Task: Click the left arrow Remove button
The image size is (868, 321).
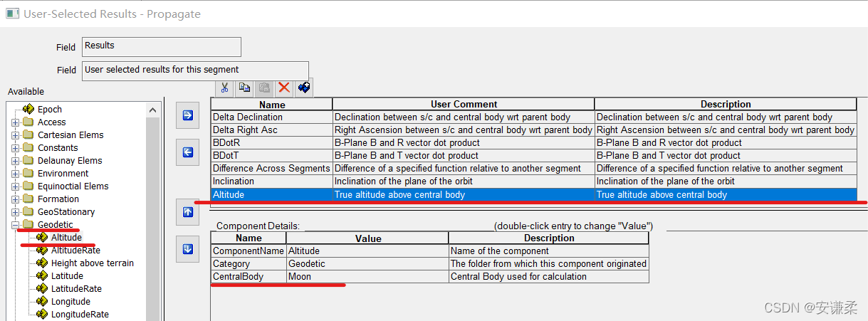Action: (x=188, y=152)
